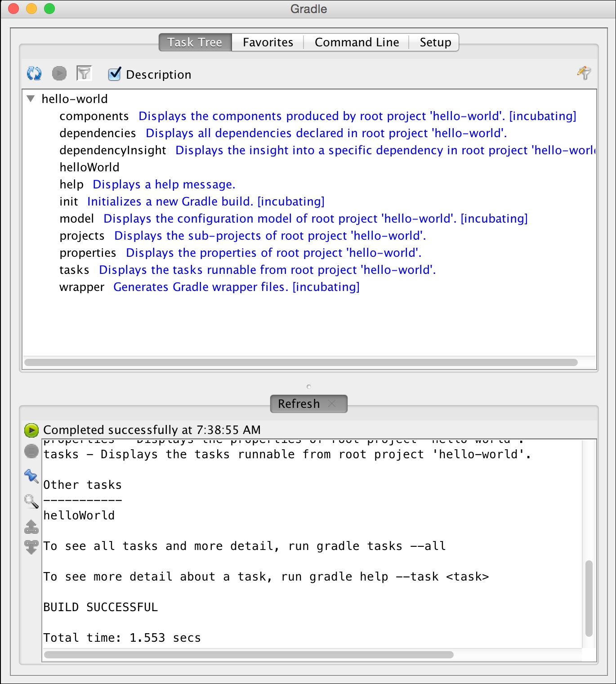Click helloWorld line in output pane
Image resolution: width=616 pixels, height=684 pixels.
(79, 515)
